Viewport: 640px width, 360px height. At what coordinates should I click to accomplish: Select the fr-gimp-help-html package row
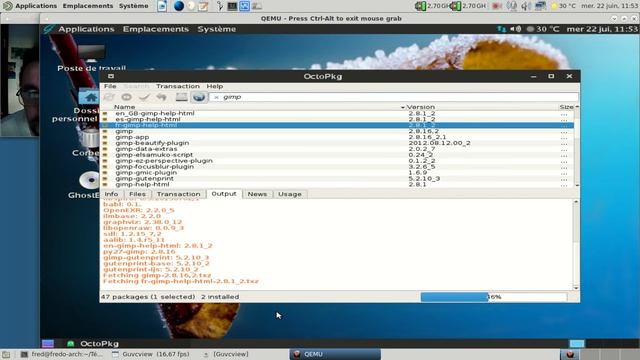337,125
